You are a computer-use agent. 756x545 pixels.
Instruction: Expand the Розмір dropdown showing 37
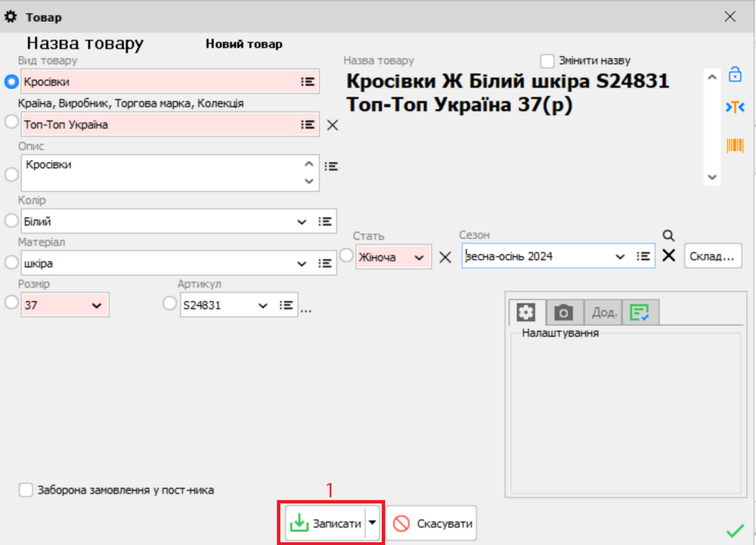coord(96,305)
